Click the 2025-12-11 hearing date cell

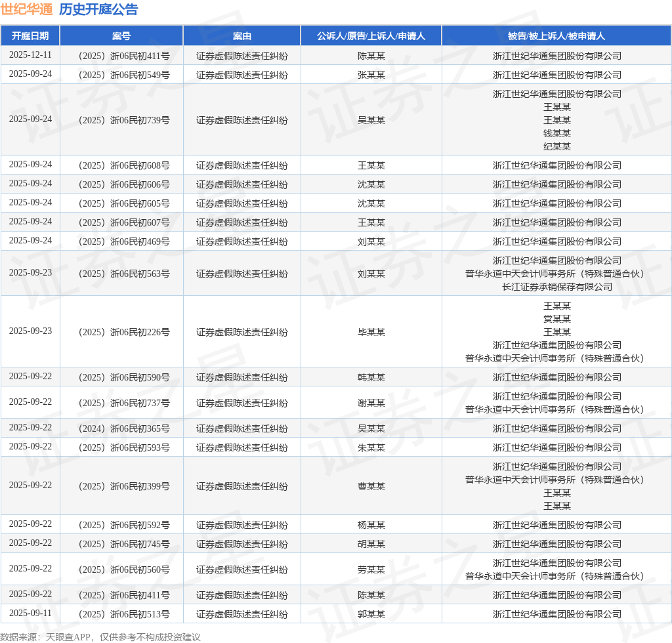tap(30, 55)
